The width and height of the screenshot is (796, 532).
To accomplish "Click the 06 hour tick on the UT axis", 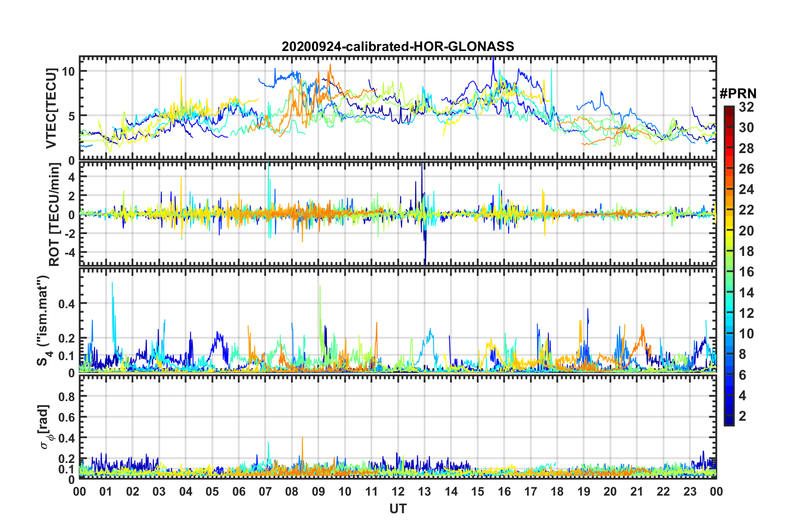I will click(x=239, y=491).
